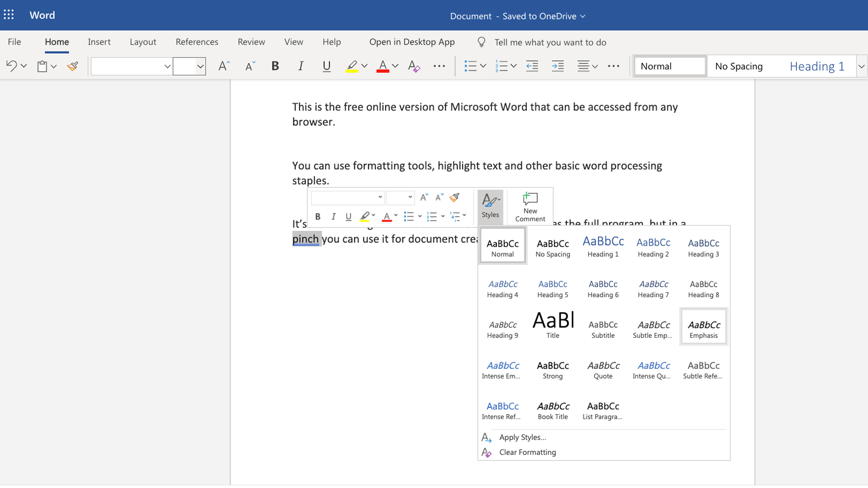The image size is (868, 488).
Task: Click the Undo arrow
Action: click(12, 66)
